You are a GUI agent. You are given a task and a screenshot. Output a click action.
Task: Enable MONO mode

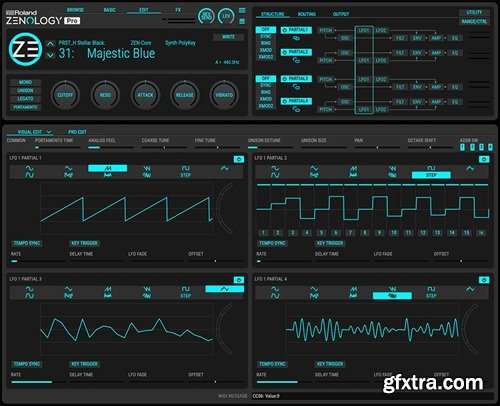[26, 82]
